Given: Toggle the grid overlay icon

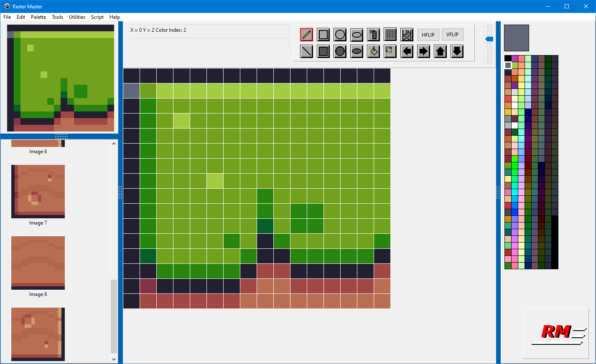Looking at the screenshot, I should pos(390,35).
